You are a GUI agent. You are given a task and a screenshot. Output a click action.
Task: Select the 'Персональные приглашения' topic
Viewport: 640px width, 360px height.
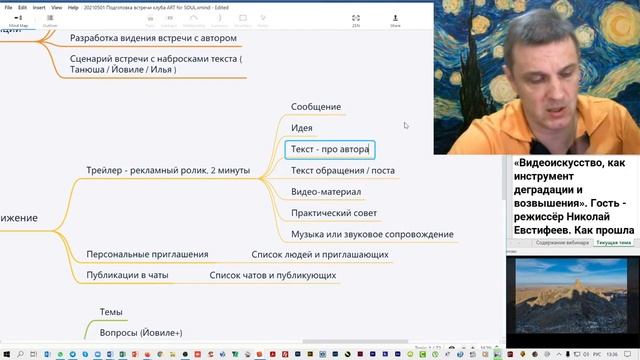147,254
